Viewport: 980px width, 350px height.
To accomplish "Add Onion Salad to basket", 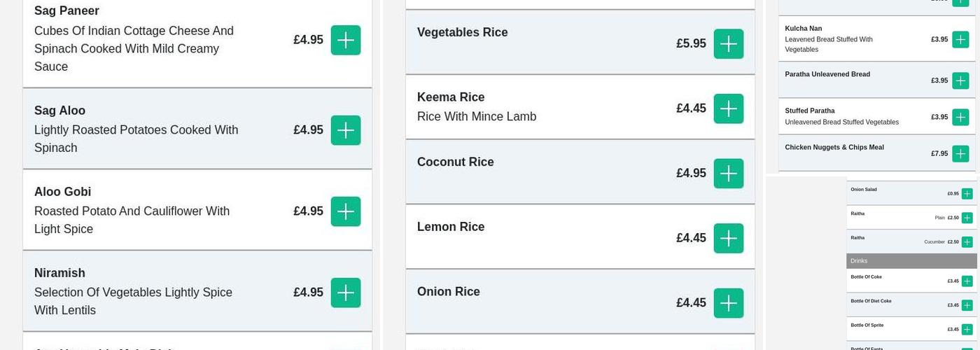I will click(x=967, y=194).
